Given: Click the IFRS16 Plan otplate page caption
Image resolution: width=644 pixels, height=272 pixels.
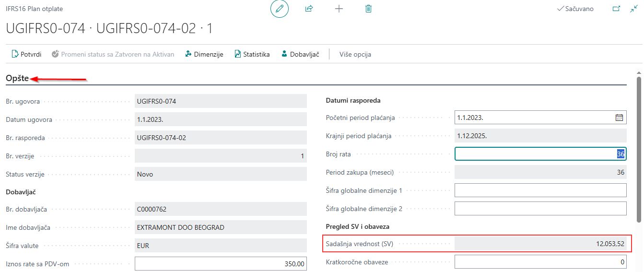Looking at the screenshot, I should (34, 9).
